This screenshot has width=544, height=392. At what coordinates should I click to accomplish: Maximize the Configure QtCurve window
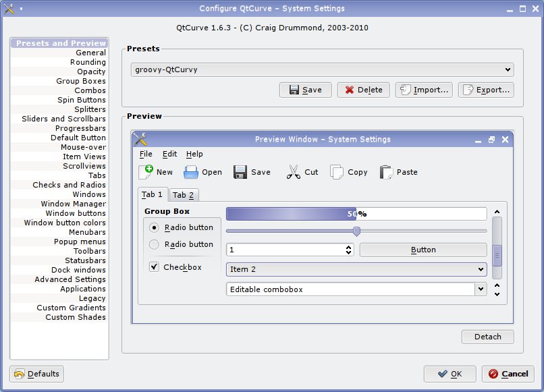[x=522, y=9]
